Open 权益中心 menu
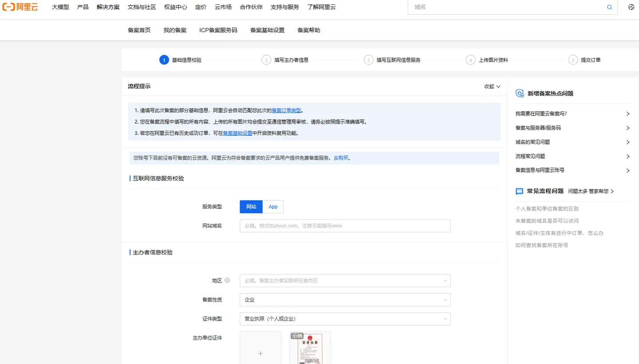639x364 pixels. (x=175, y=7)
